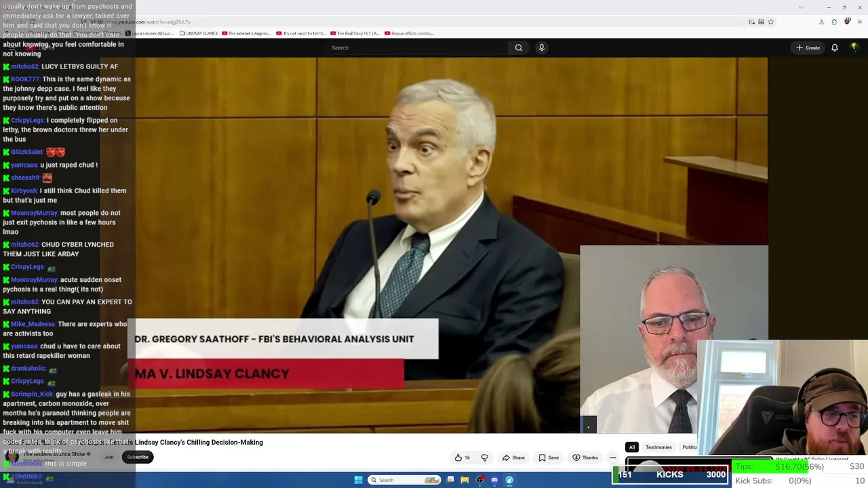Click the Tips $16.70 progress bar
The image size is (868, 488).
[x=800, y=466]
